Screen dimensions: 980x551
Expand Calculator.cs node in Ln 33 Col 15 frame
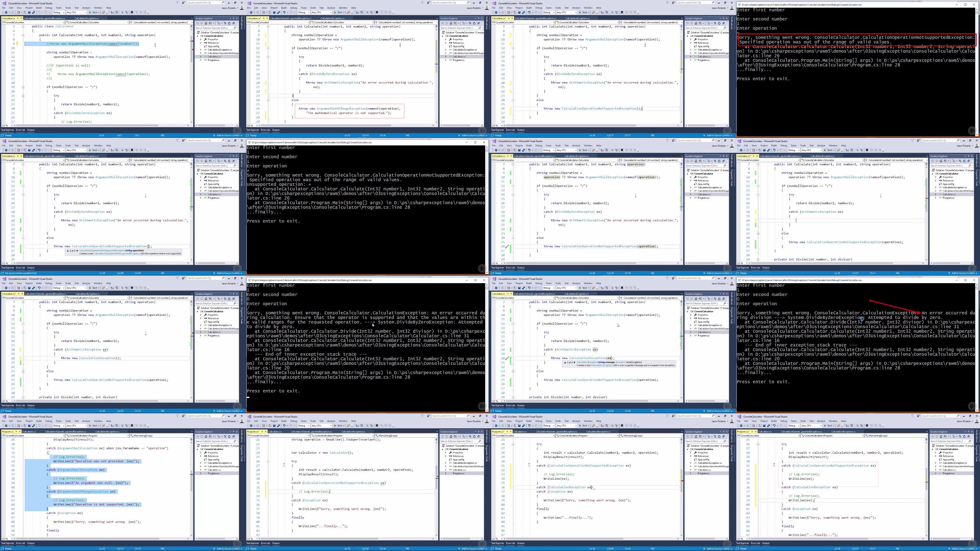201,470
